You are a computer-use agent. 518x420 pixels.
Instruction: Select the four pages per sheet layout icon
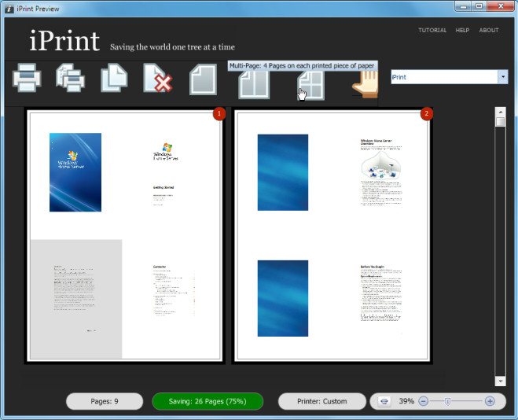310,85
